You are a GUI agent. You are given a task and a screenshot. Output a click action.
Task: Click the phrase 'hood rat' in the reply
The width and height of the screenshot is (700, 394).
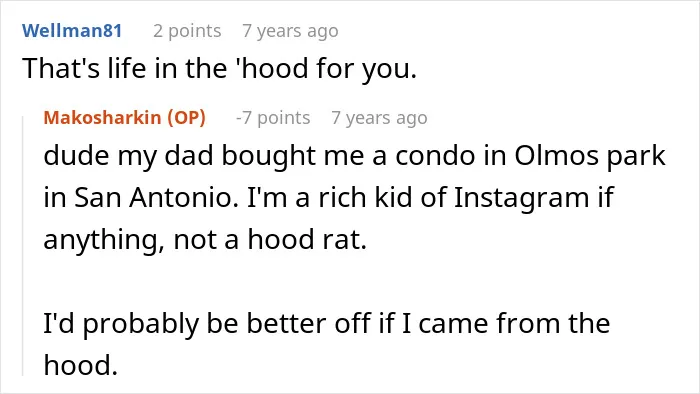307,239
